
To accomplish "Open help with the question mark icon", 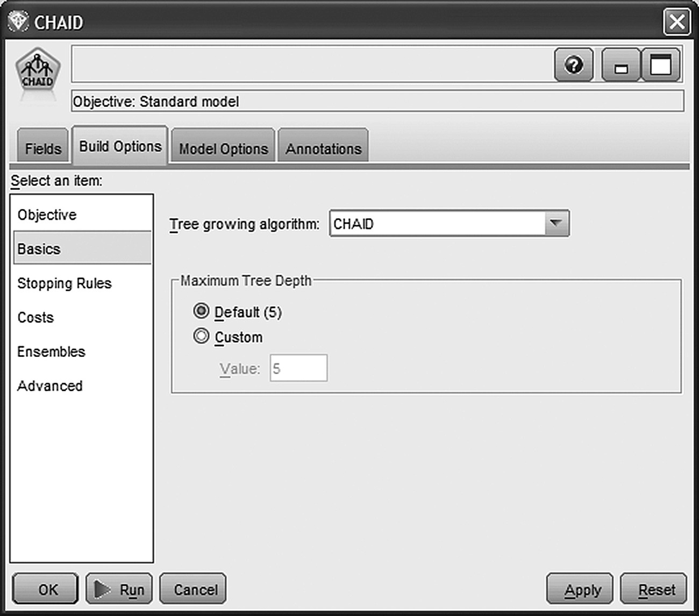I will click(574, 65).
